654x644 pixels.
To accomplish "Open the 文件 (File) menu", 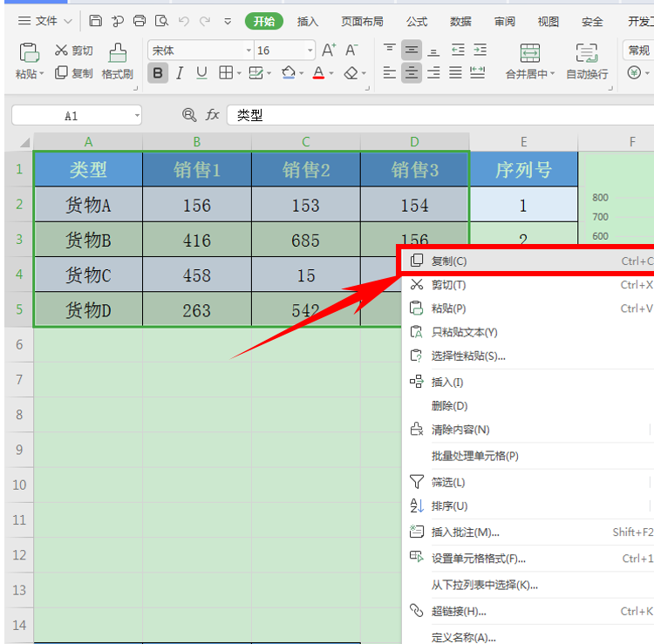I will (45, 20).
